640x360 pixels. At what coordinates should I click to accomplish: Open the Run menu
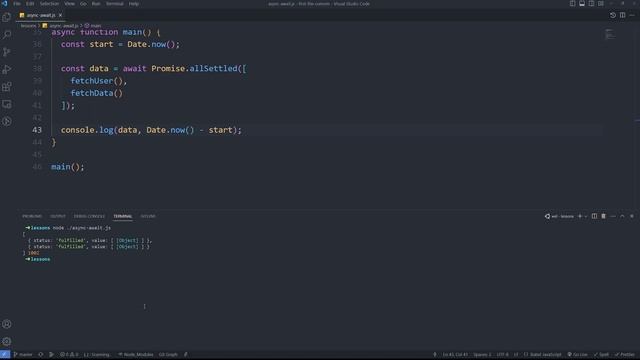pyautogui.click(x=96, y=4)
